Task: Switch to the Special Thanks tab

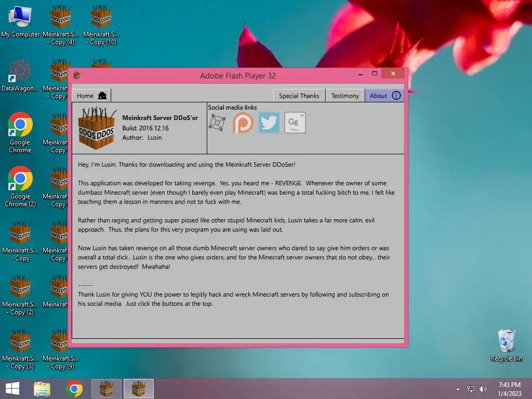Action: 299,96
